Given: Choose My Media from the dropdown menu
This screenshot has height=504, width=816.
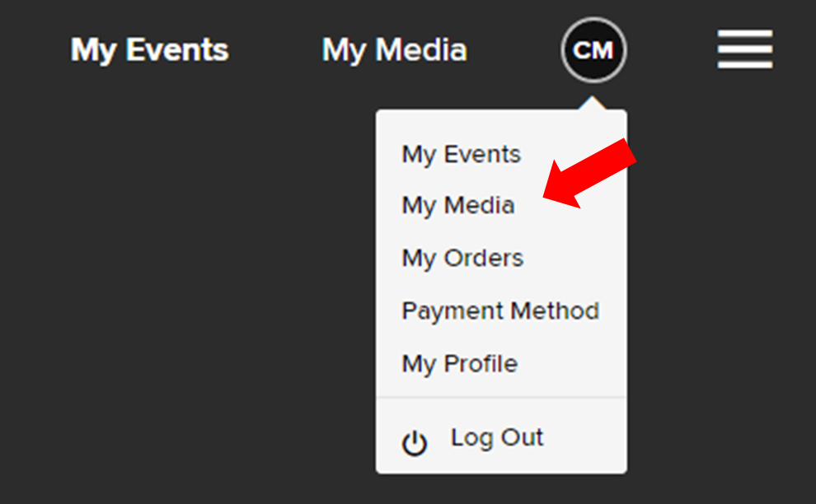Looking at the screenshot, I should click(x=458, y=205).
